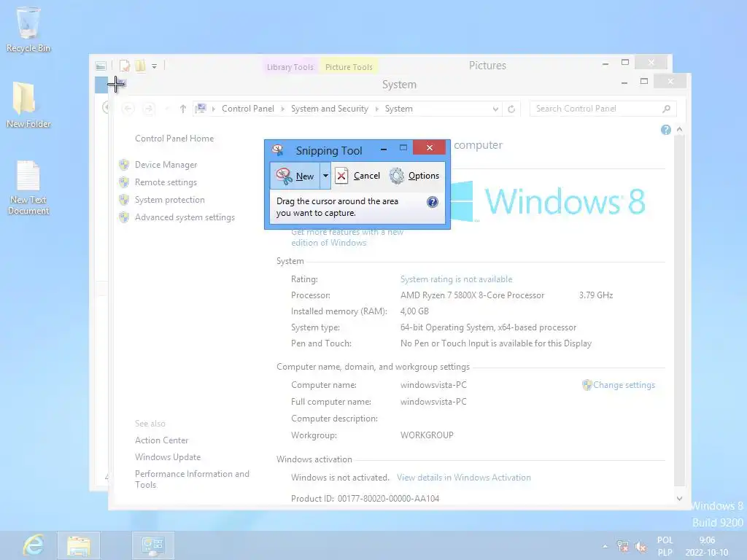Open Snipping Tool Options
This screenshot has height=560, width=747.
(x=414, y=176)
